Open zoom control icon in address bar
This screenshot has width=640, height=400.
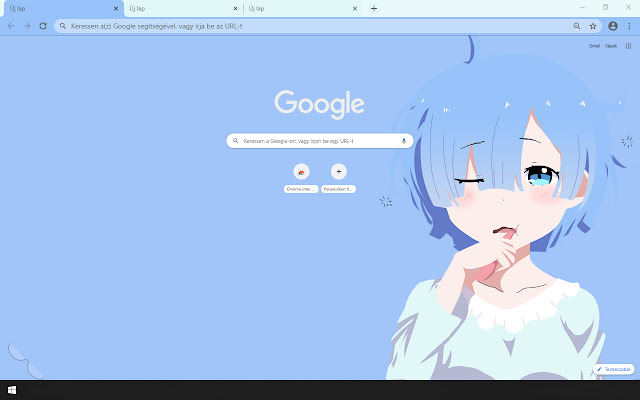tap(577, 26)
